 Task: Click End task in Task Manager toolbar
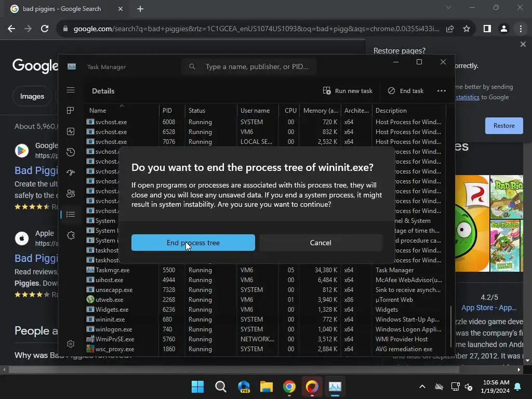click(406, 91)
